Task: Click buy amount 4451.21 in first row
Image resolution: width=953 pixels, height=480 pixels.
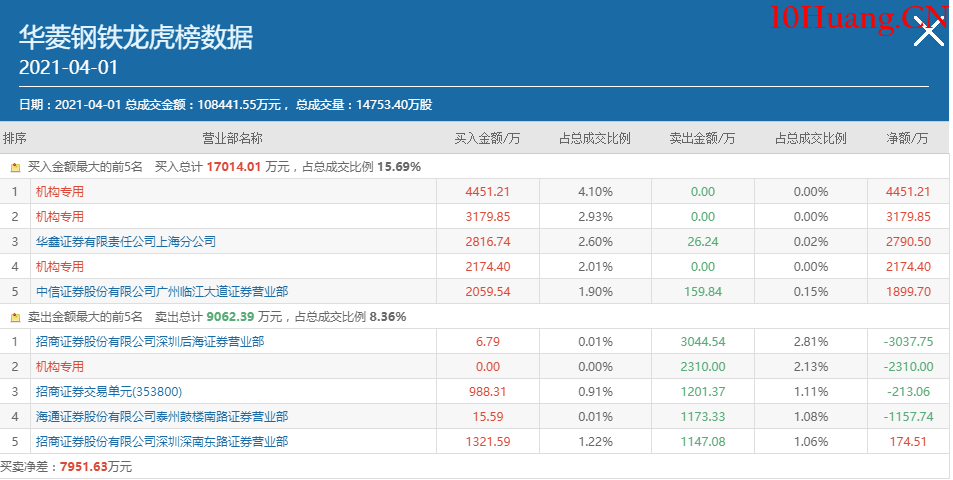Action: [487, 192]
